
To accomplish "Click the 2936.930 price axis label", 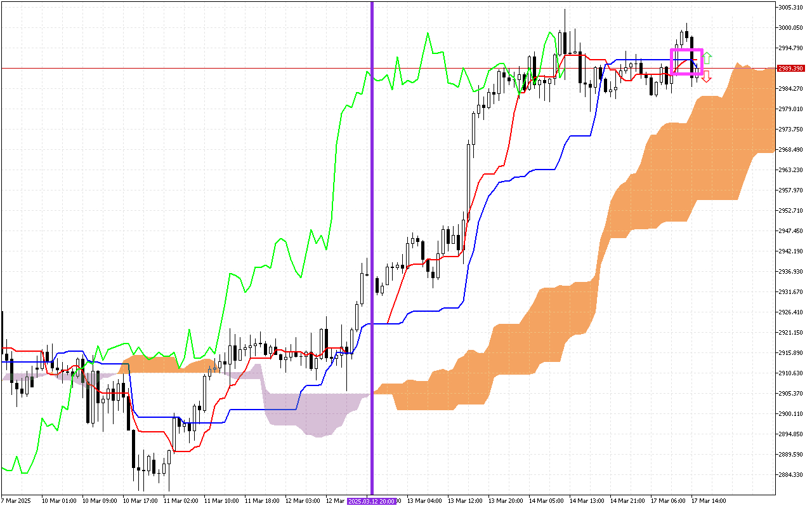I will tap(790, 272).
